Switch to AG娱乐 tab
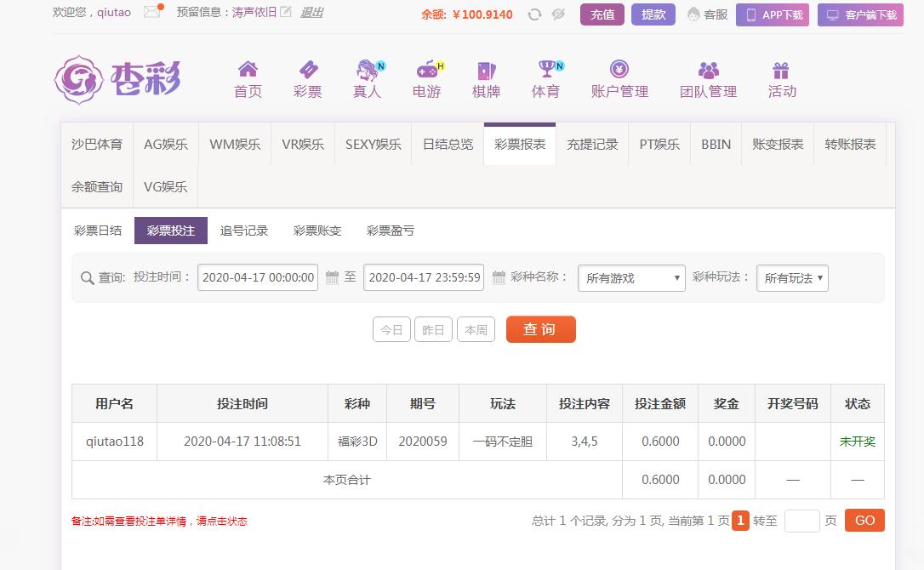 tap(166, 145)
